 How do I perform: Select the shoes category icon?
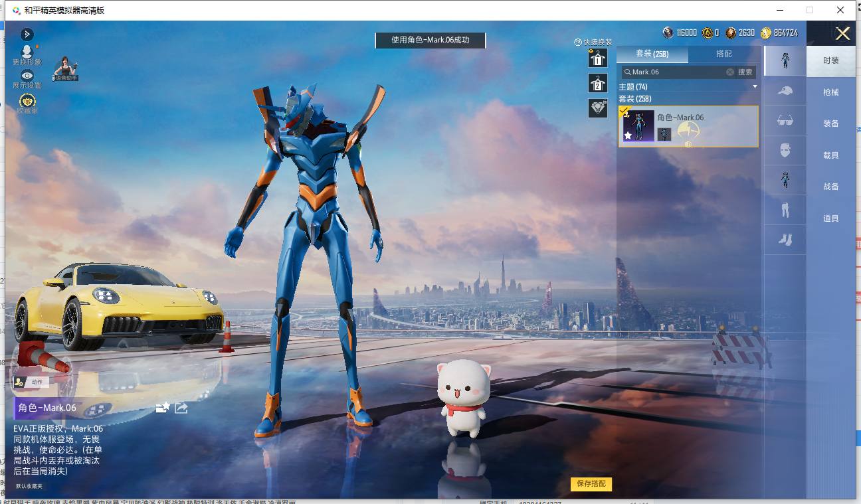pos(785,240)
